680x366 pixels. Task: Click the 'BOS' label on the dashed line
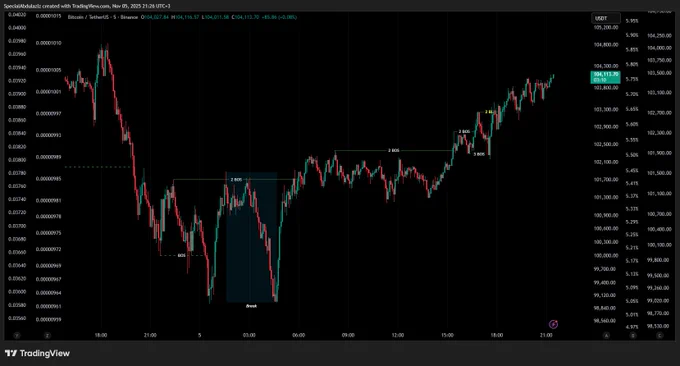(x=182, y=255)
